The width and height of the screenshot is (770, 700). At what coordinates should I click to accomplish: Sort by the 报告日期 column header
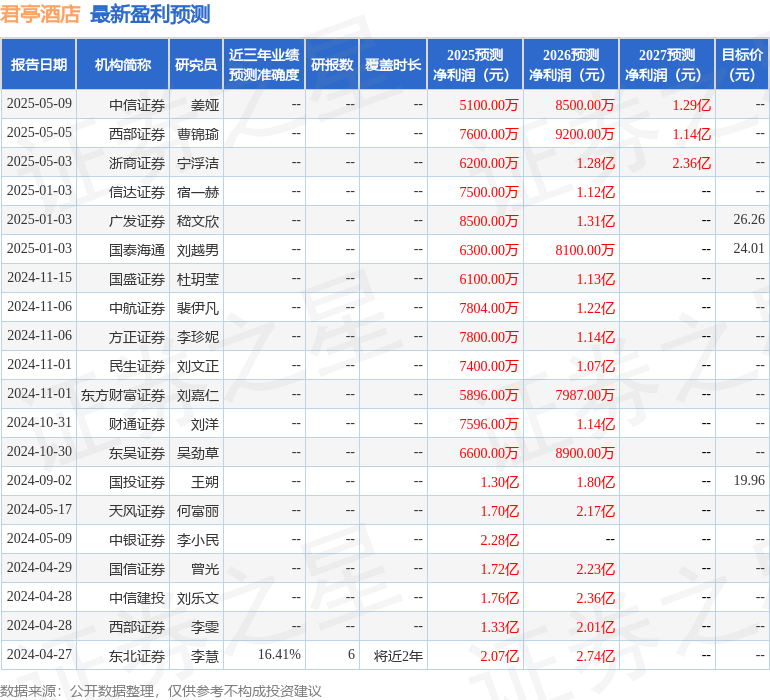pos(39,65)
